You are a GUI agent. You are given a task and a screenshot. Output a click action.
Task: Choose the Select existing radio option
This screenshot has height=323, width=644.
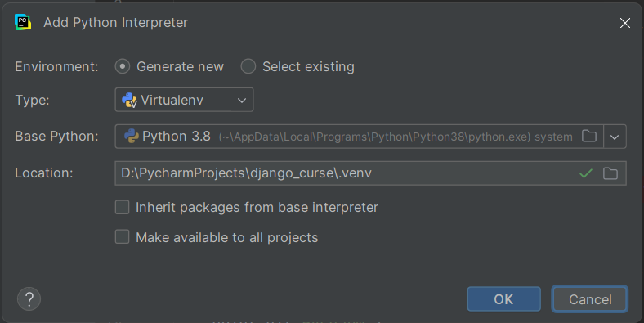248,66
